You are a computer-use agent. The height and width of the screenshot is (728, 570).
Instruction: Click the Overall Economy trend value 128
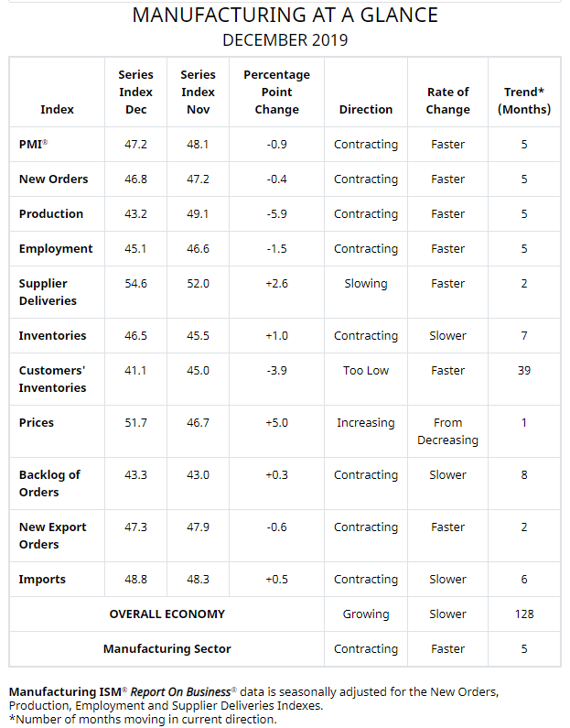pos(524,614)
